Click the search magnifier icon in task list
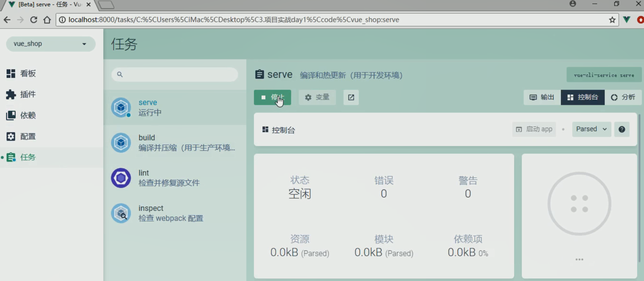Image resolution: width=644 pixels, height=281 pixels. pos(120,74)
